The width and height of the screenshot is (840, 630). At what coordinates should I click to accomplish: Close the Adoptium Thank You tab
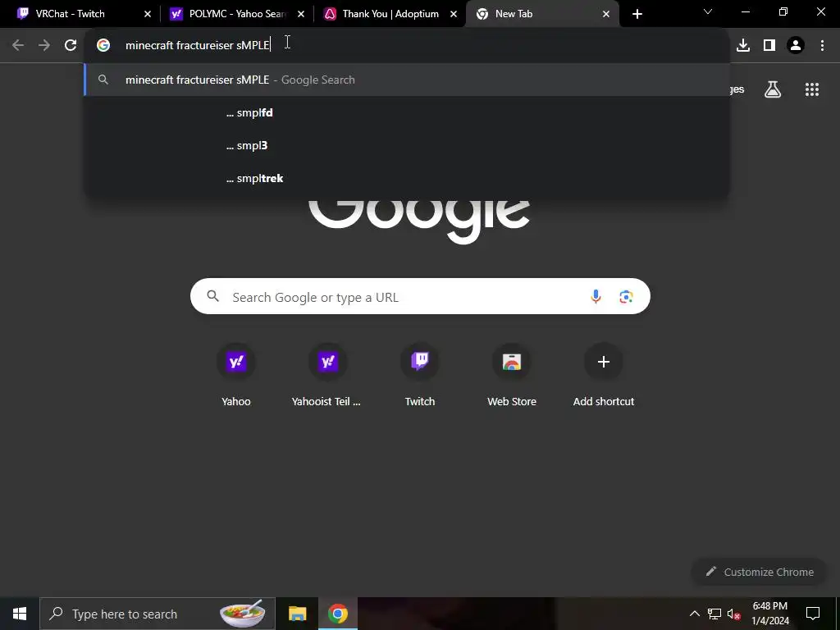454,14
